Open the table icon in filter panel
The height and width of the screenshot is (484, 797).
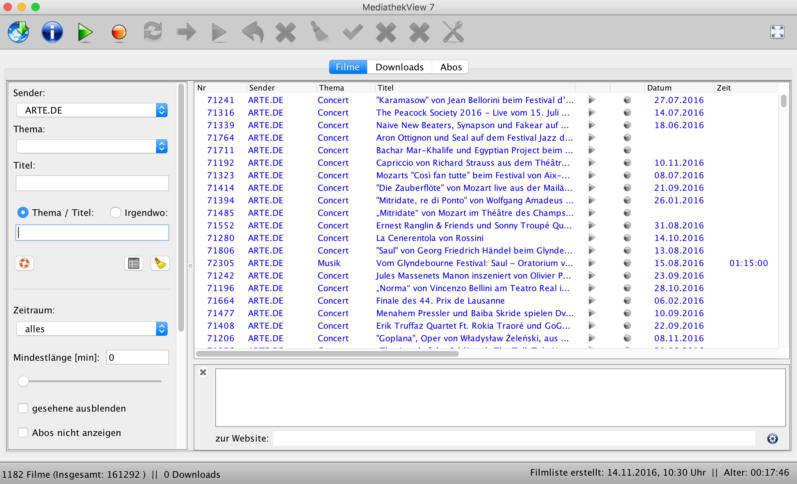[133, 263]
